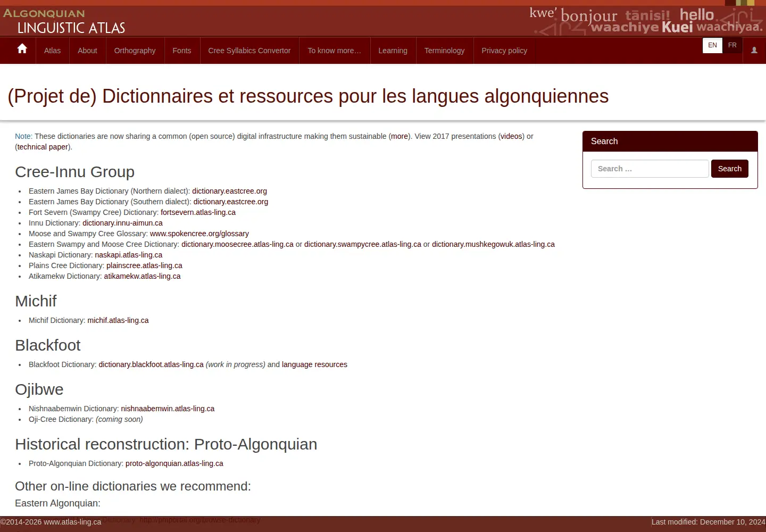The width and height of the screenshot is (766, 532).
Task: Open the Orthography menu
Action: point(135,51)
